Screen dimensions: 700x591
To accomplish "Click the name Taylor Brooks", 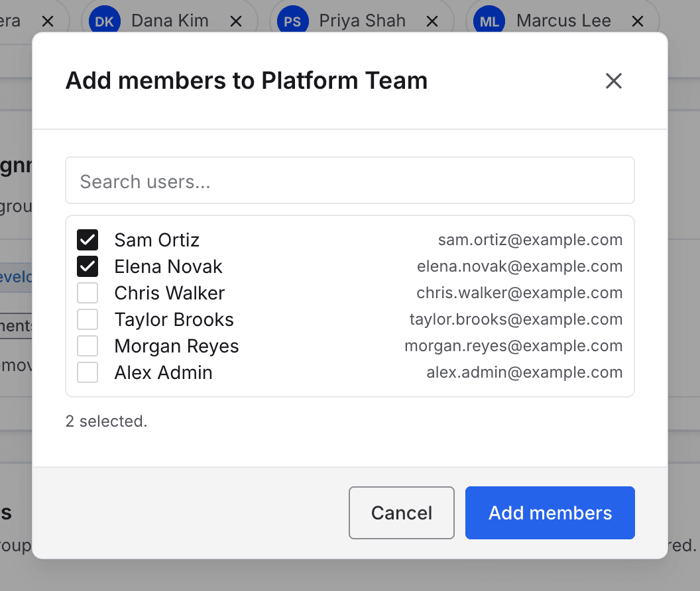I will coord(174,319).
